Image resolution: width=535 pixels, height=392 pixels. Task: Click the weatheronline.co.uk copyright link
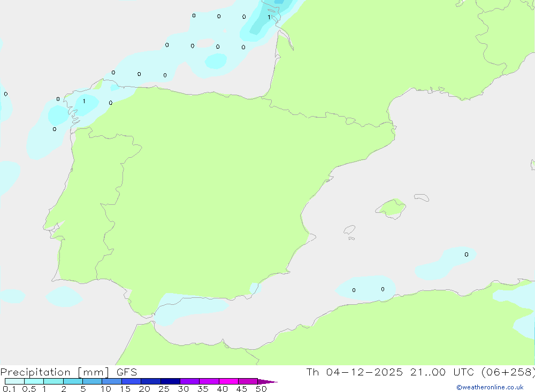coord(490,387)
